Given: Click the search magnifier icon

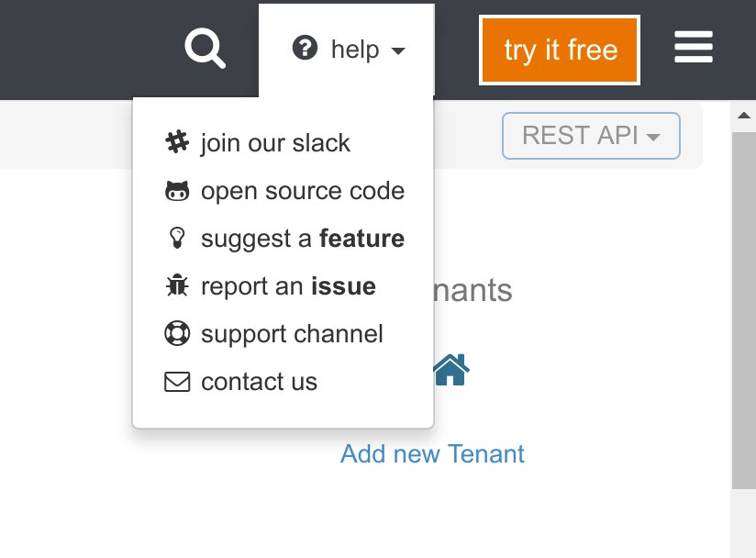Looking at the screenshot, I should click(204, 50).
